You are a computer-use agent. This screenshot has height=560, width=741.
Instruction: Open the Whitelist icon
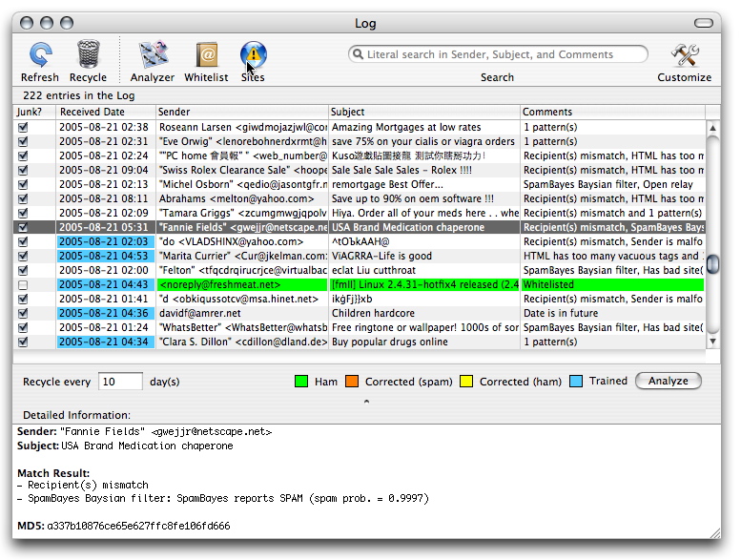click(x=206, y=55)
